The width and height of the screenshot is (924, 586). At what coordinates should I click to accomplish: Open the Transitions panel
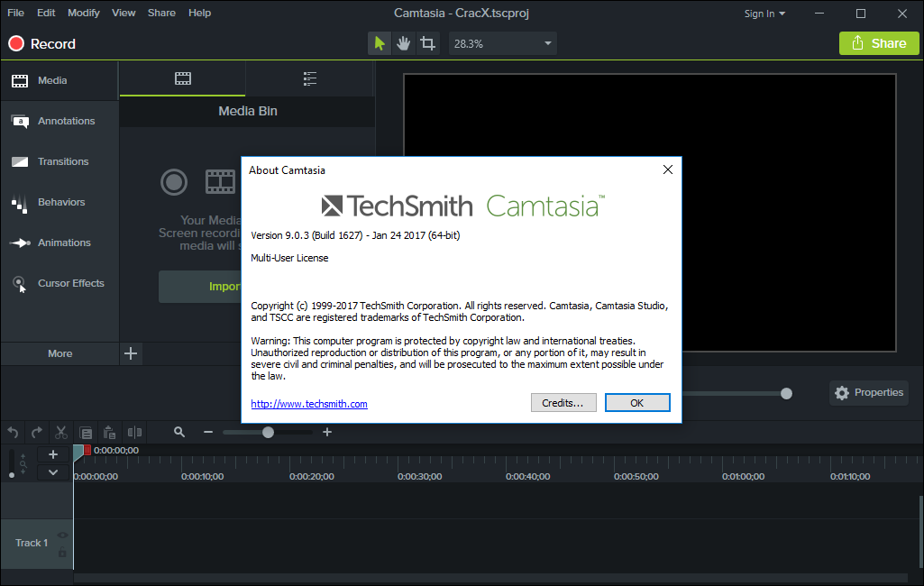pos(59,162)
